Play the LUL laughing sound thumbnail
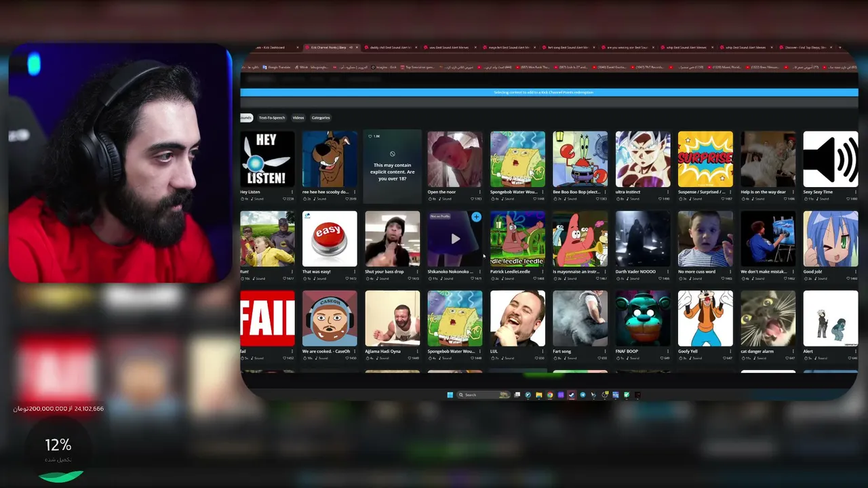868x488 pixels. (x=517, y=319)
